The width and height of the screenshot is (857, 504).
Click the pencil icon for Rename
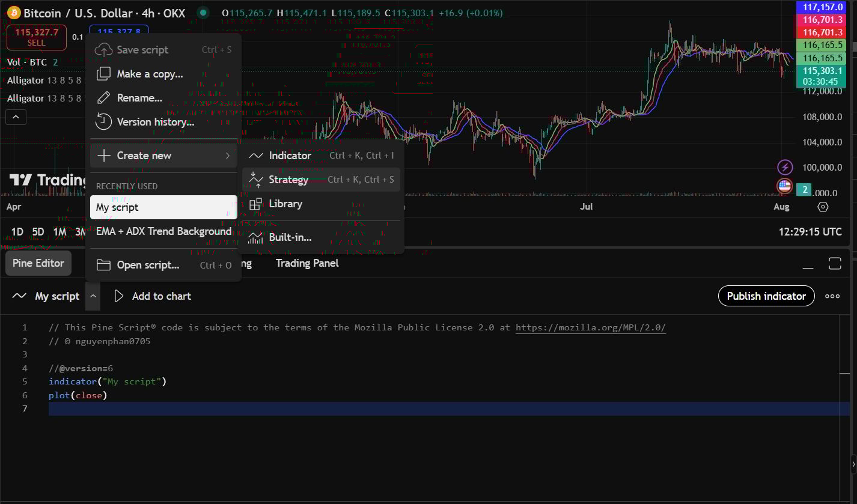[x=104, y=98]
